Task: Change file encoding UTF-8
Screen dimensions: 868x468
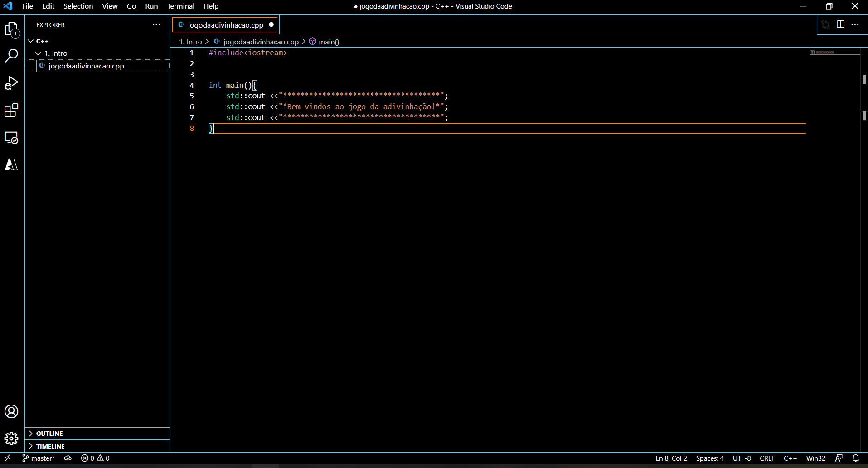Action: point(742,458)
